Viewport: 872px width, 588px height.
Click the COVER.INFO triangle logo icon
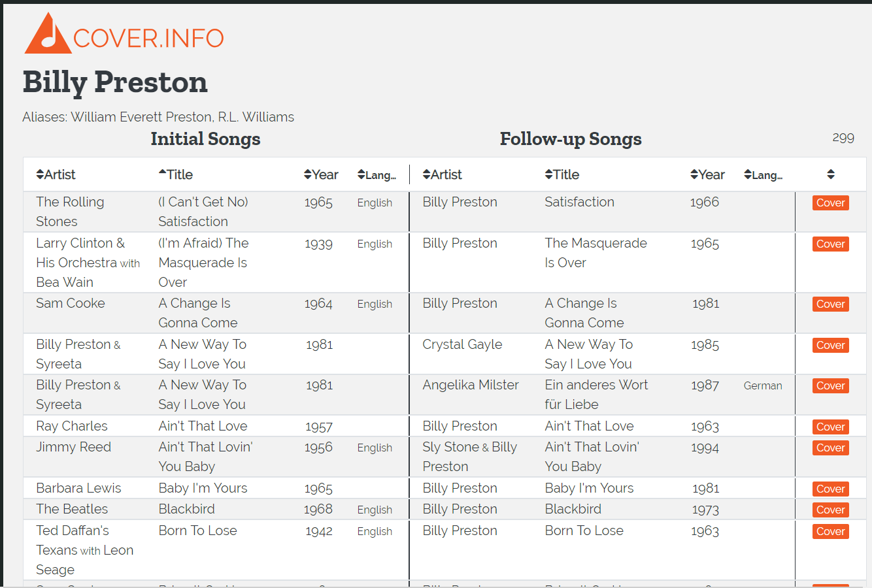coord(48,33)
